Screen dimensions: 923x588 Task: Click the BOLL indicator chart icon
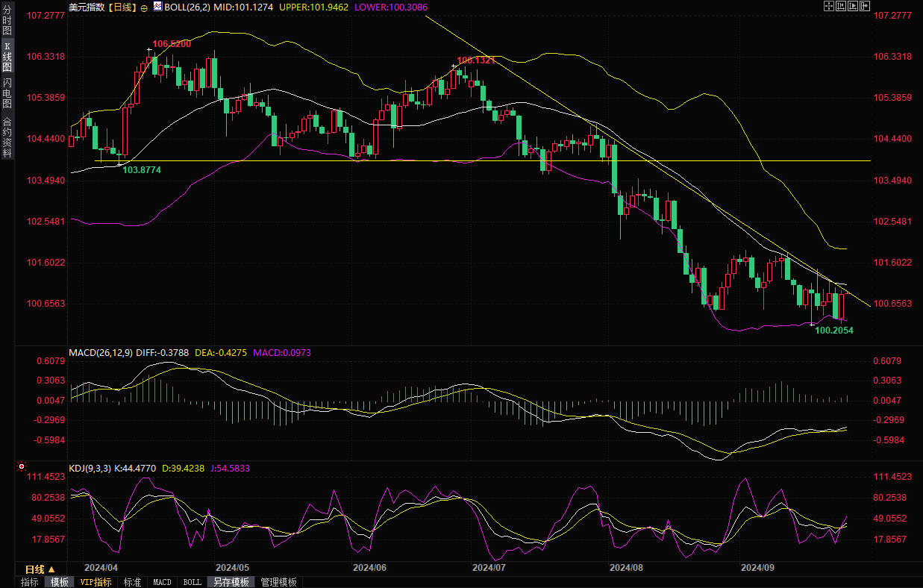click(x=157, y=7)
